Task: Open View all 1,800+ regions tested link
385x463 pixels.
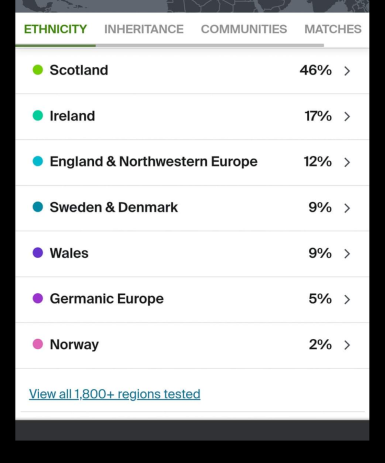Action: pyautogui.click(x=115, y=394)
